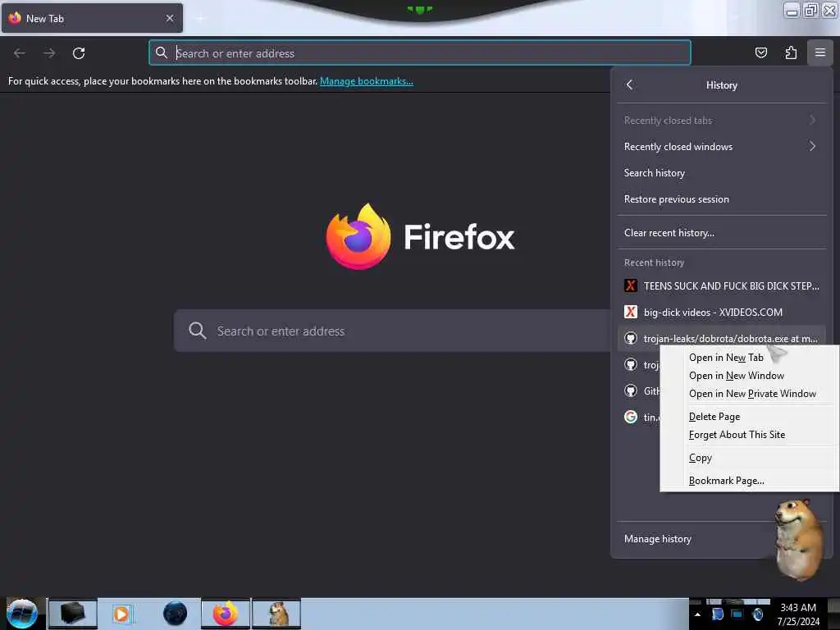This screenshot has height=630, width=840.
Task: Reload the current page
Action: [79, 53]
